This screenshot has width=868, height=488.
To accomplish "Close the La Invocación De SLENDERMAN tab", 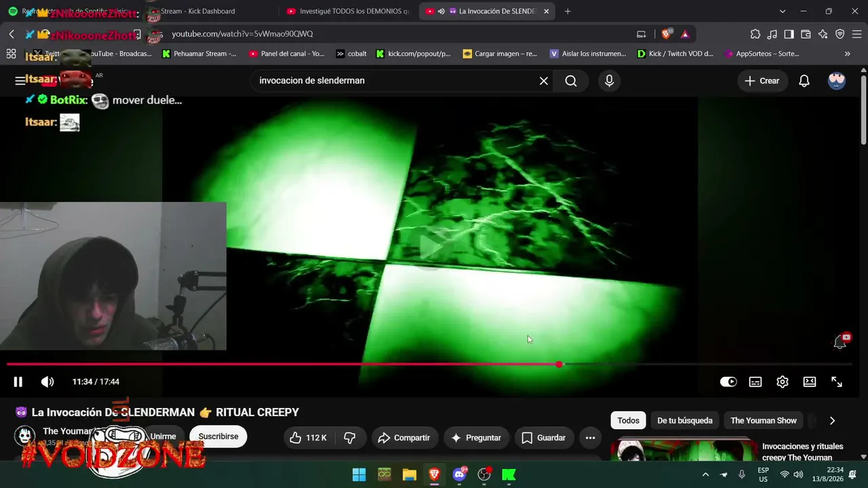I will pyautogui.click(x=546, y=12).
